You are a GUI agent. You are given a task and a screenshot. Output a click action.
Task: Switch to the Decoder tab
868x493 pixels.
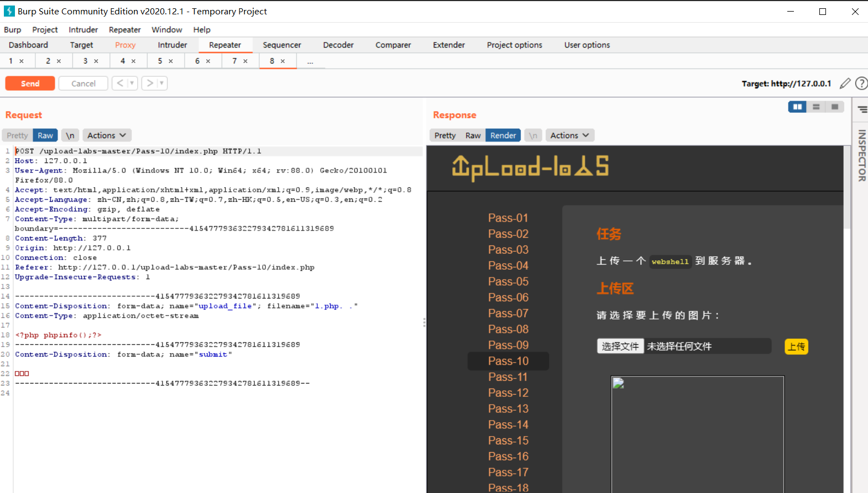(338, 45)
